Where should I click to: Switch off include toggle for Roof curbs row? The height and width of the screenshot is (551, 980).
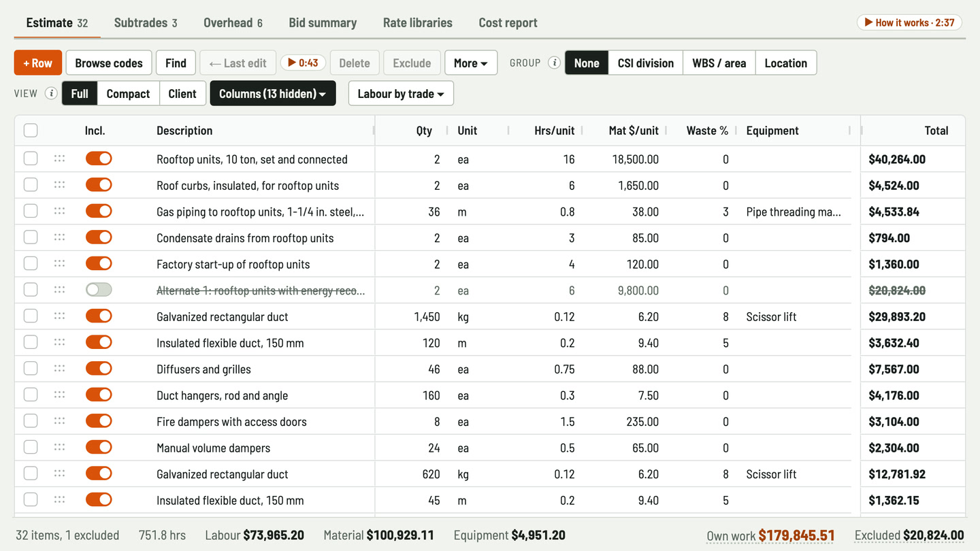pos(99,185)
